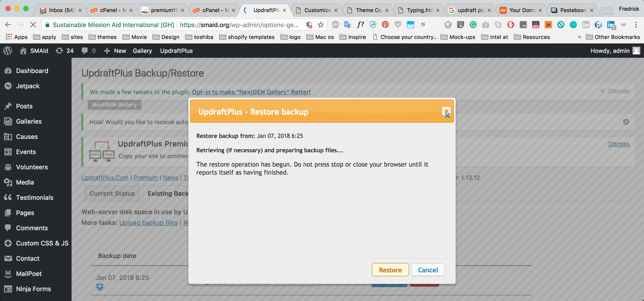This screenshot has width=644, height=301.
Task: Expand the Resources bookmark folder
Action: (x=532, y=37)
